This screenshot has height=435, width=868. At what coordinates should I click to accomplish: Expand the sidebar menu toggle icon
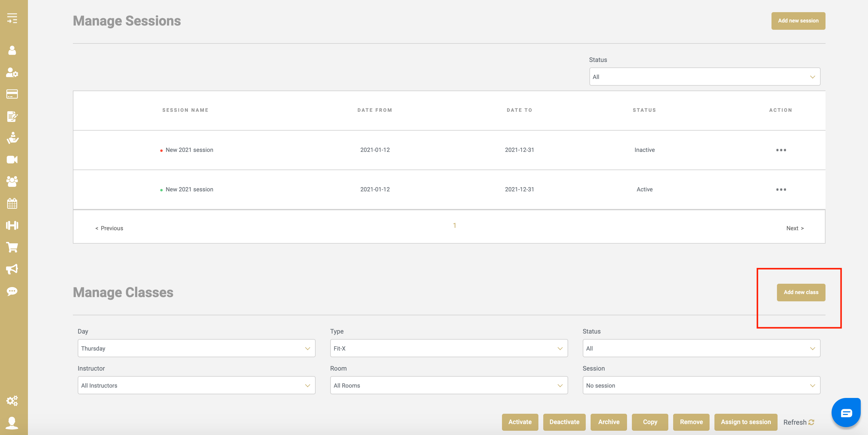click(12, 18)
